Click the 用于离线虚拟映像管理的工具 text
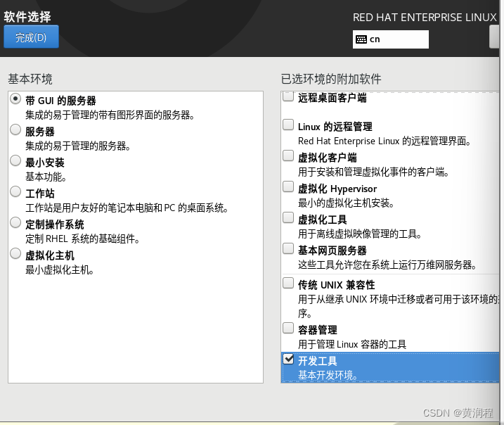 (x=360, y=234)
